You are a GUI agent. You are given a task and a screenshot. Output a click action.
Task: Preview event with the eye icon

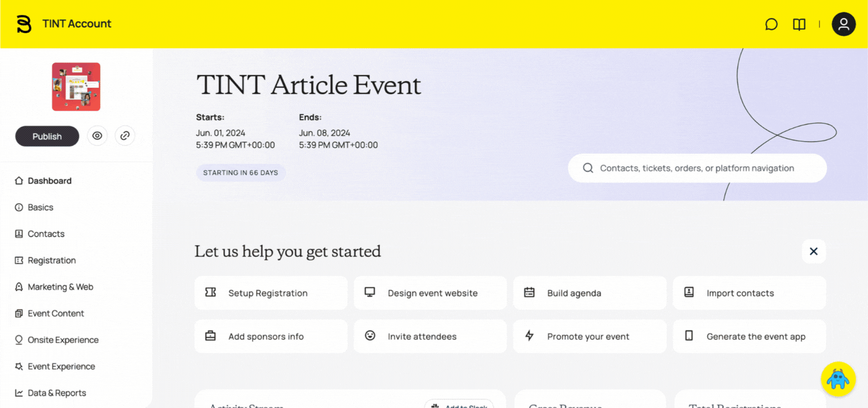(97, 135)
